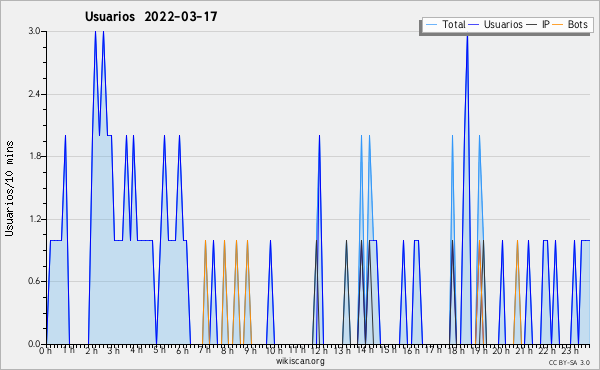The height and width of the screenshot is (370, 600).
Task: Click the '5 h' x-axis label
Action: 160,350
